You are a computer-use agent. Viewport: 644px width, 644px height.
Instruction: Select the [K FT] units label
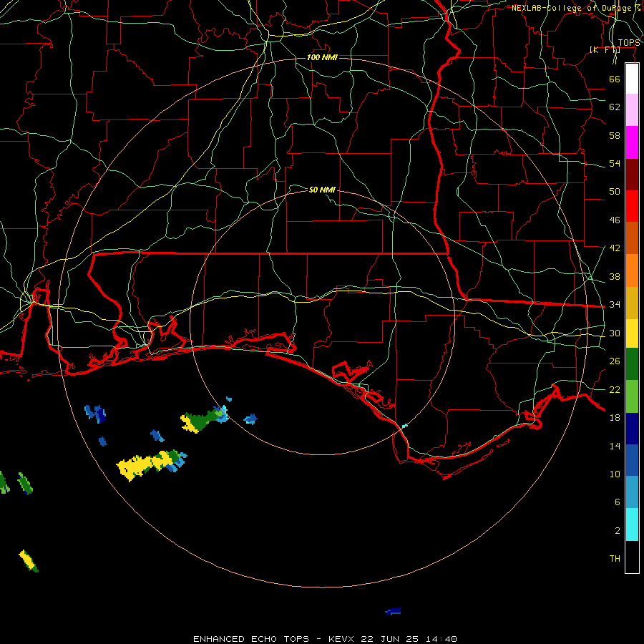[x=605, y=50]
